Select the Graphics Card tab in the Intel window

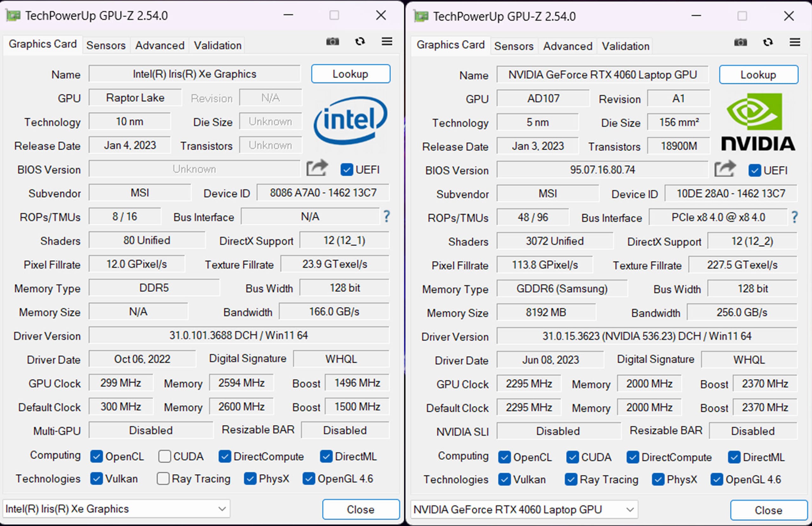click(43, 44)
